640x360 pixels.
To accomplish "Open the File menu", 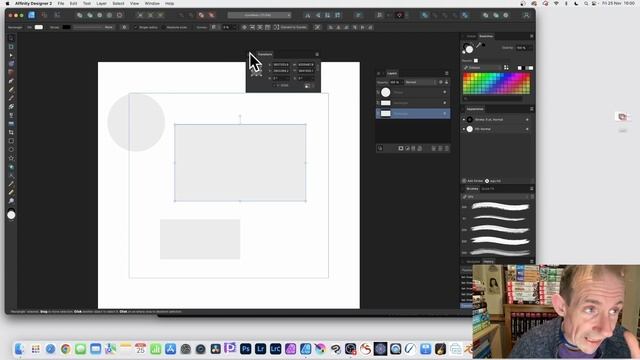I will (x=61, y=3).
